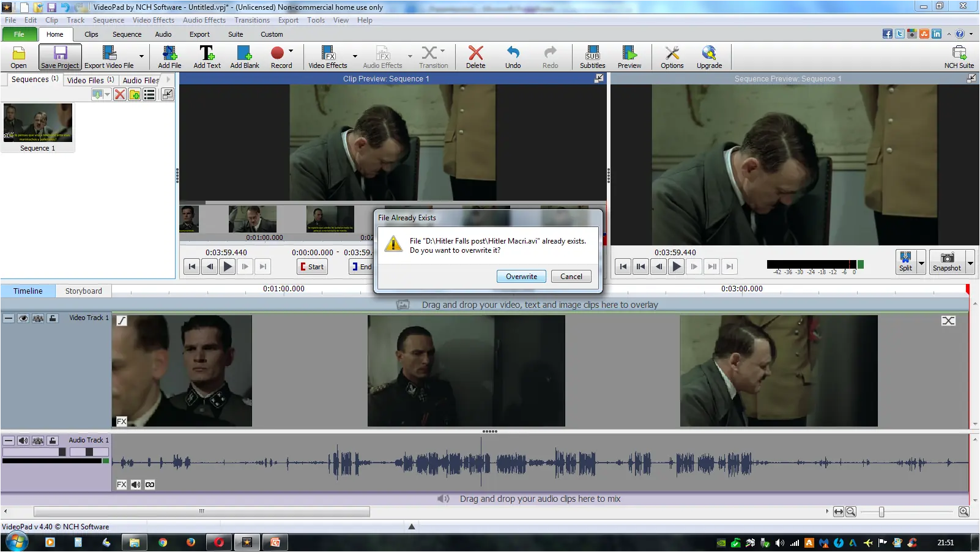
Task: Click the link icon on the audio clip
Action: tap(150, 485)
